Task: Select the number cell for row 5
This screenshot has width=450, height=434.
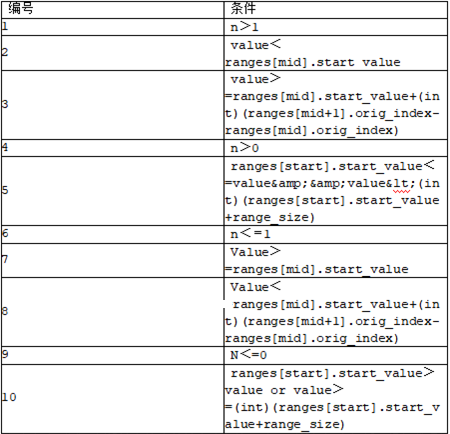Action: tap(112, 191)
